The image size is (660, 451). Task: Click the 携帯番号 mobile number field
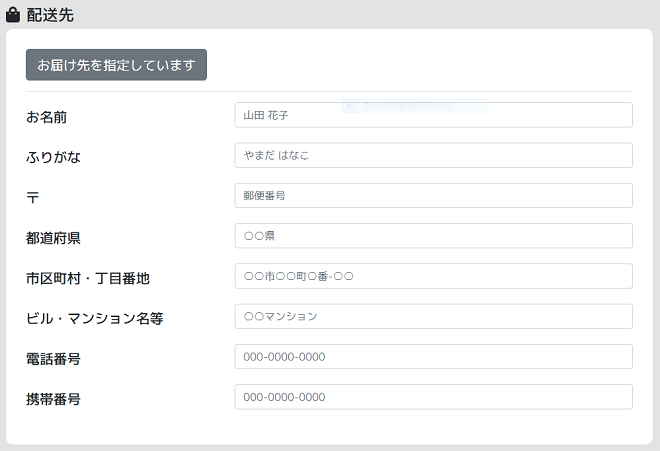click(433, 397)
